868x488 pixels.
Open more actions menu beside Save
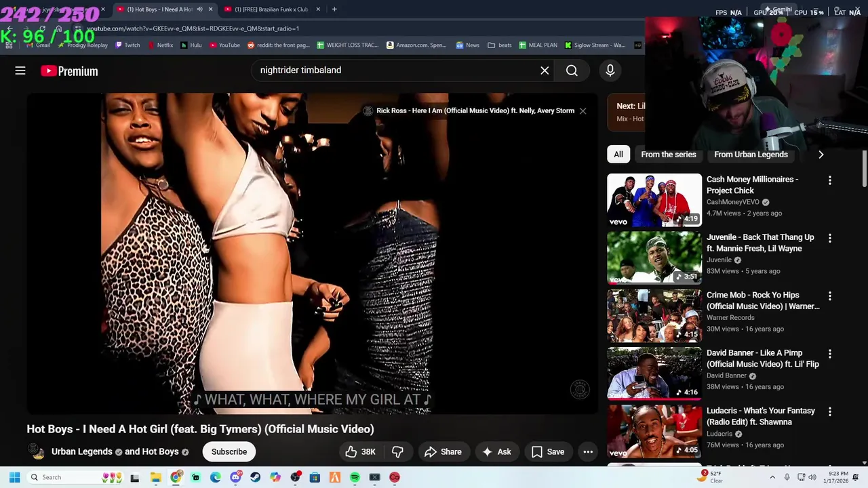(x=588, y=451)
